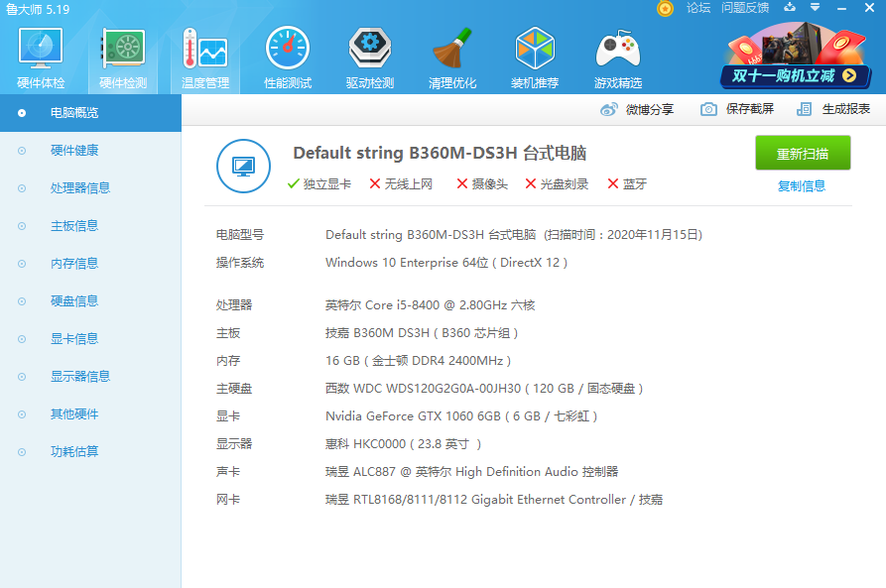Screen dimensions: 886x588
Task: Close the 鲁大师 window
Action: tap(869, 8)
